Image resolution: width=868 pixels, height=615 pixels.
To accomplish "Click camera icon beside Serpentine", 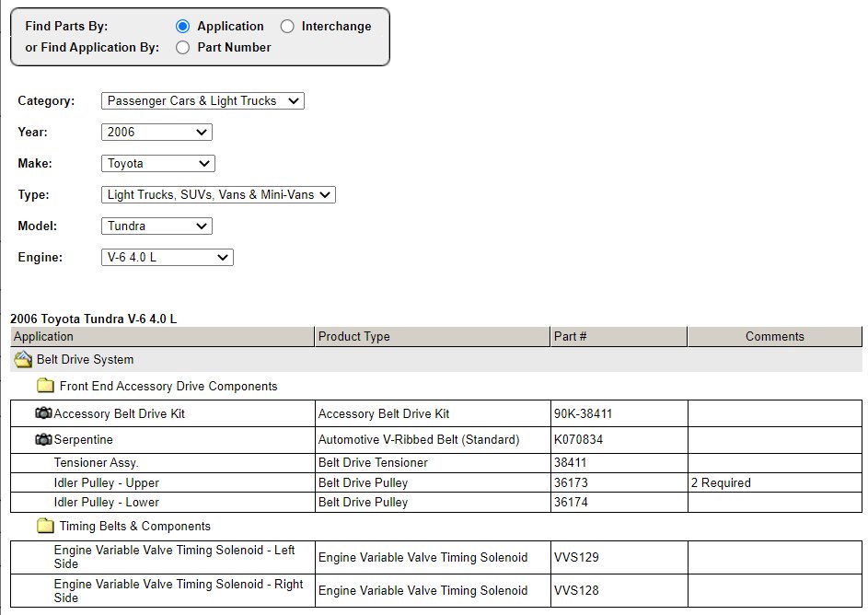I will (x=44, y=439).
